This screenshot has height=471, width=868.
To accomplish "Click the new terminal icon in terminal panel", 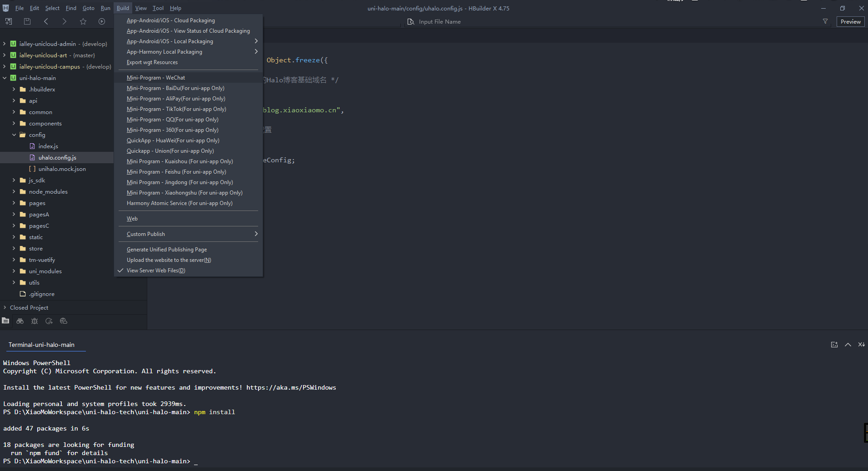I will pos(834,345).
